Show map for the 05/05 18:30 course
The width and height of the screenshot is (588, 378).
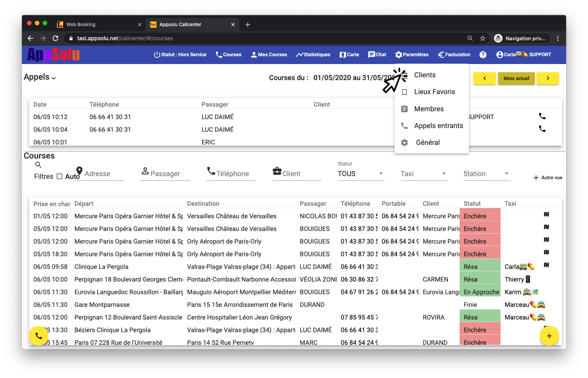click(x=547, y=252)
